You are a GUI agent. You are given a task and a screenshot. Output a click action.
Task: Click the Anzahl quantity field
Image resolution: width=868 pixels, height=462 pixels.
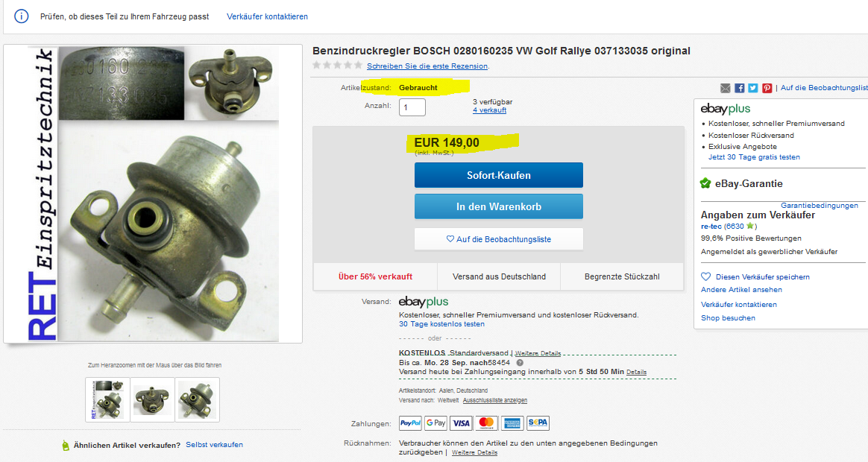tap(412, 107)
